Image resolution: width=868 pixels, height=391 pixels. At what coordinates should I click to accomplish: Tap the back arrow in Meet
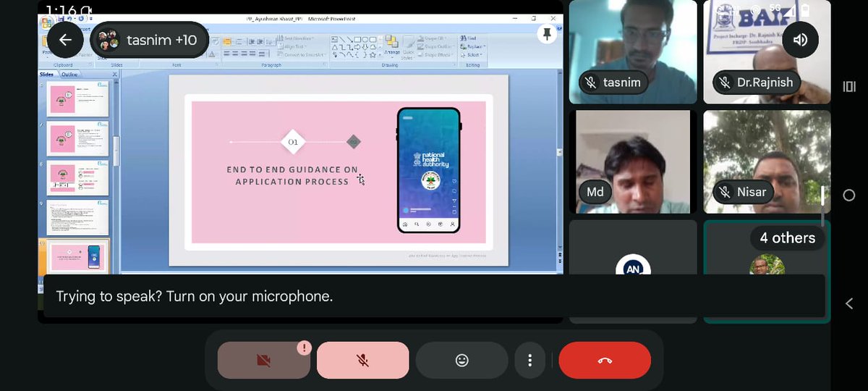(66, 40)
